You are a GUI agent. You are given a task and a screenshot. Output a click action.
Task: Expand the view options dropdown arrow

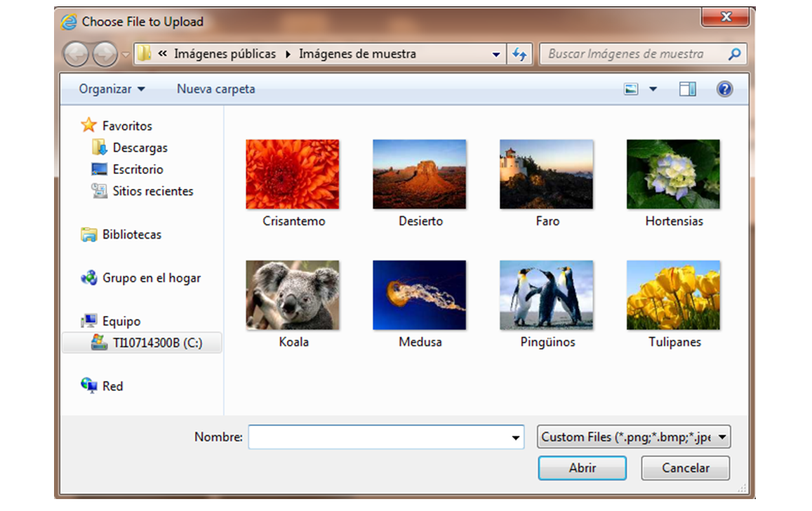[653, 89]
